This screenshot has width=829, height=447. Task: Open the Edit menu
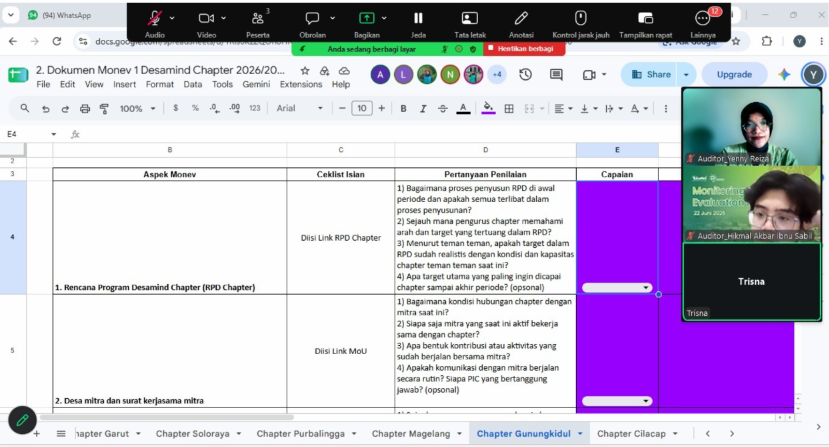[67, 84]
